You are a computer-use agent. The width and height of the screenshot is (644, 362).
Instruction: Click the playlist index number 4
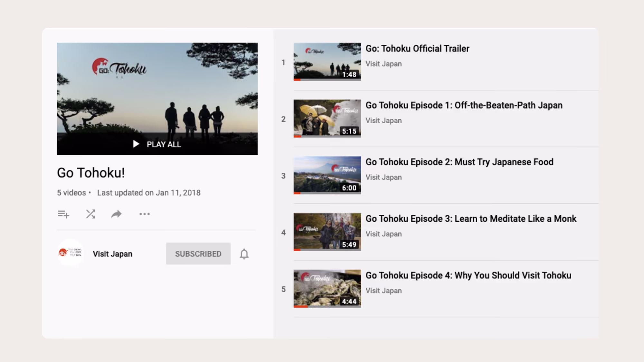(283, 232)
